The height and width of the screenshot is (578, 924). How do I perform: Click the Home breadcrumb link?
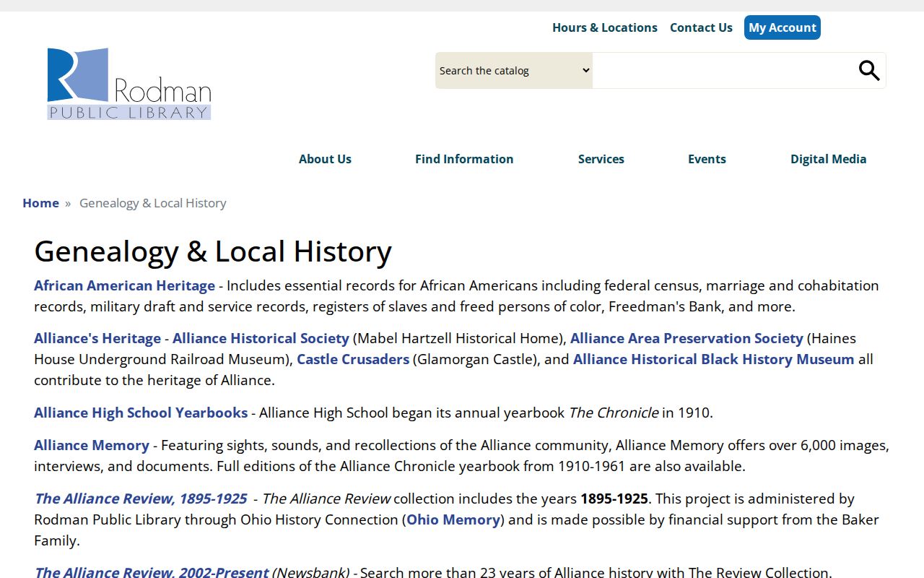pyautogui.click(x=40, y=203)
